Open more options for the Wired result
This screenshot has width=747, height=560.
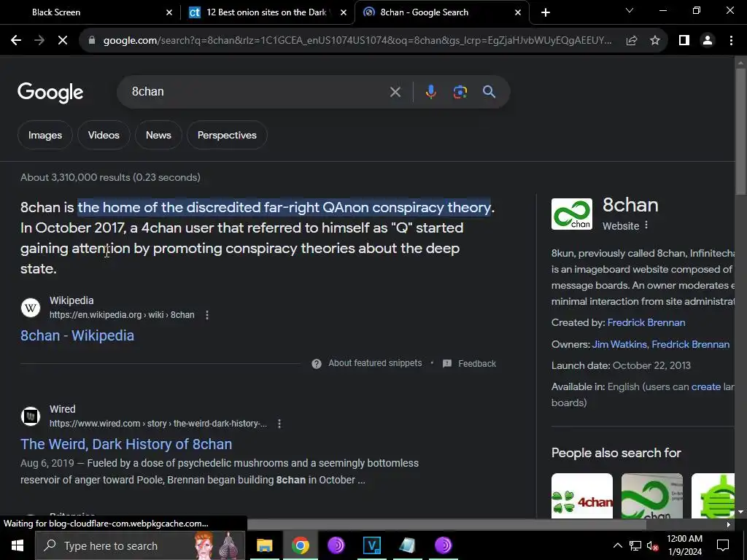click(279, 424)
